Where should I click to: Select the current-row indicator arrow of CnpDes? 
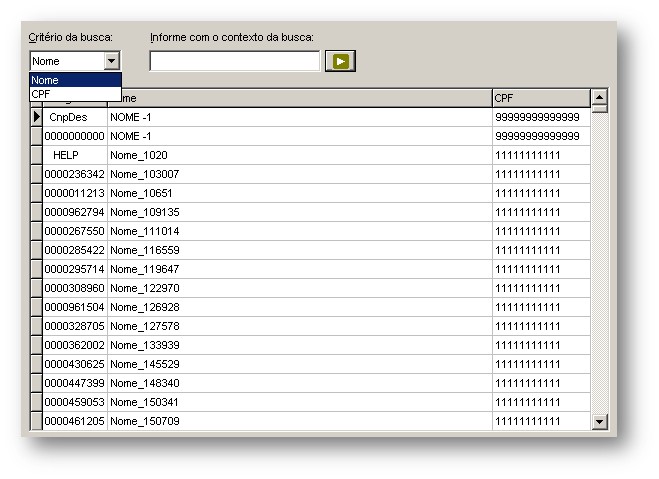pyautogui.click(x=37, y=117)
